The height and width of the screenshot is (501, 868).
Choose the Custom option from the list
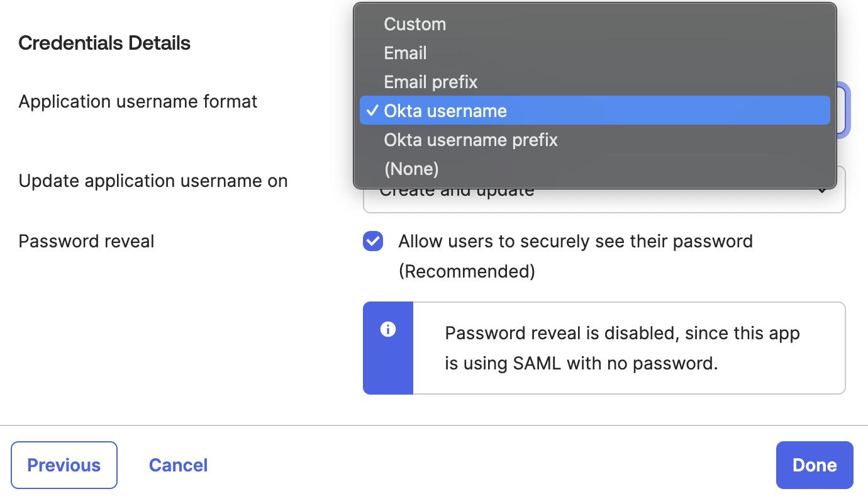pyautogui.click(x=415, y=24)
